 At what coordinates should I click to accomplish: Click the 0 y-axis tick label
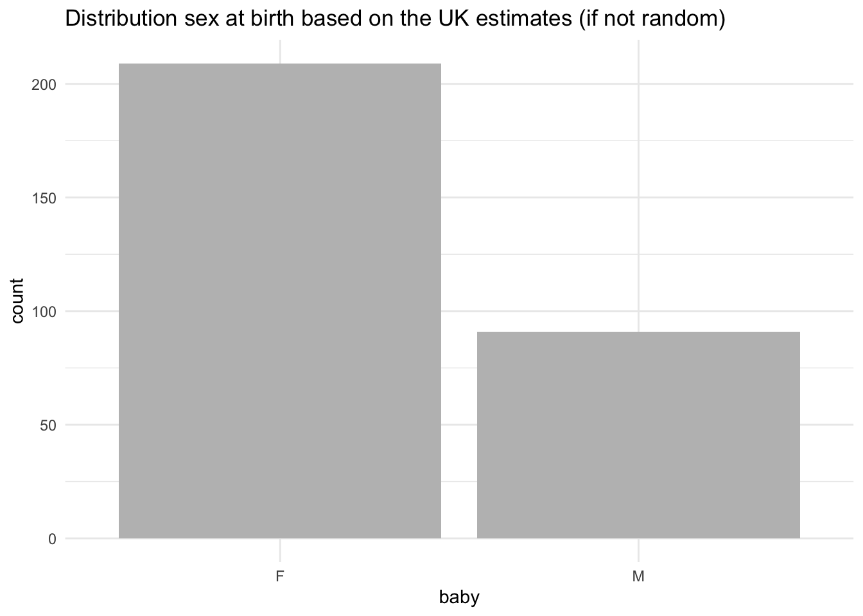coord(51,539)
